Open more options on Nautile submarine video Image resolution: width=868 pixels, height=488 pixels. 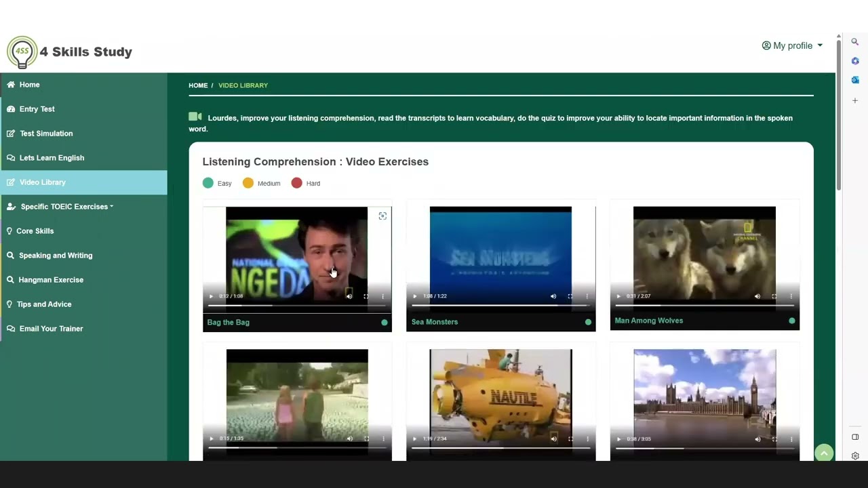(x=587, y=439)
